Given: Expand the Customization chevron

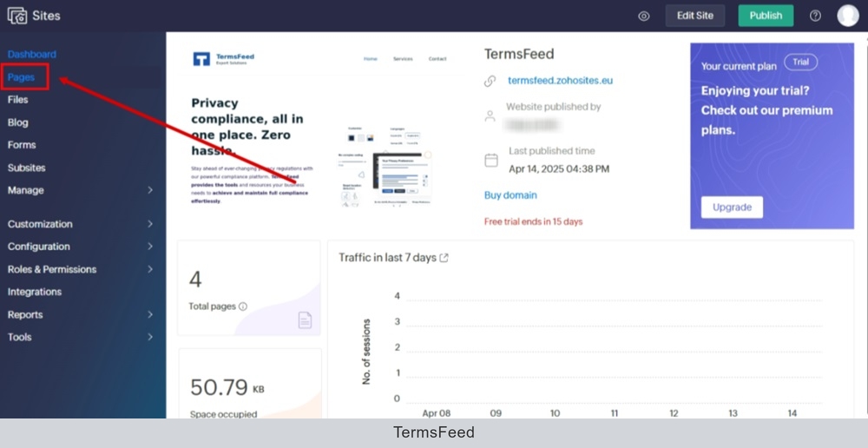Looking at the screenshot, I should point(150,224).
